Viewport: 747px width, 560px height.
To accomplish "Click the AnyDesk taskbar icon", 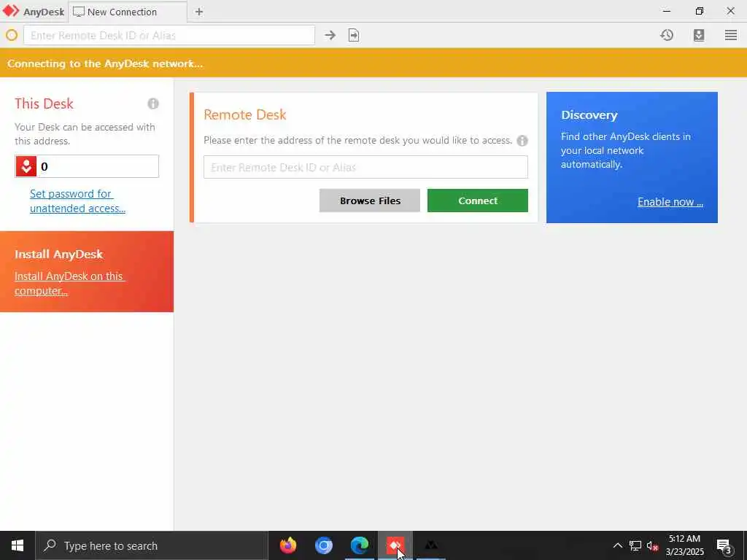I will tap(395, 545).
